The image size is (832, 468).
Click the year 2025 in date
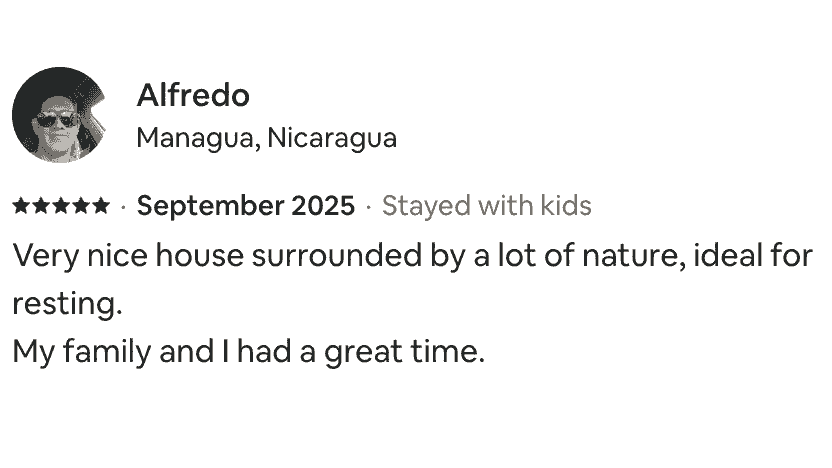pos(323,206)
